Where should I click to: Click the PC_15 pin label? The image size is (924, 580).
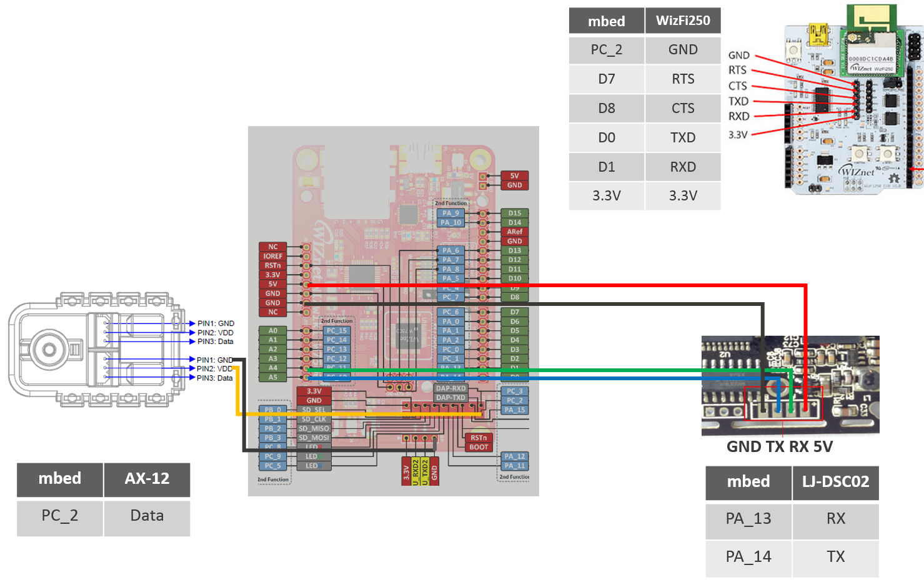coord(336,331)
